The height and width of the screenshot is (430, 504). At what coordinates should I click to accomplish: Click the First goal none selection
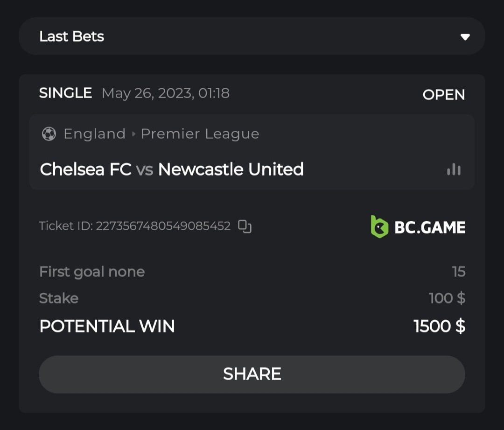click(x=92, y=272)
